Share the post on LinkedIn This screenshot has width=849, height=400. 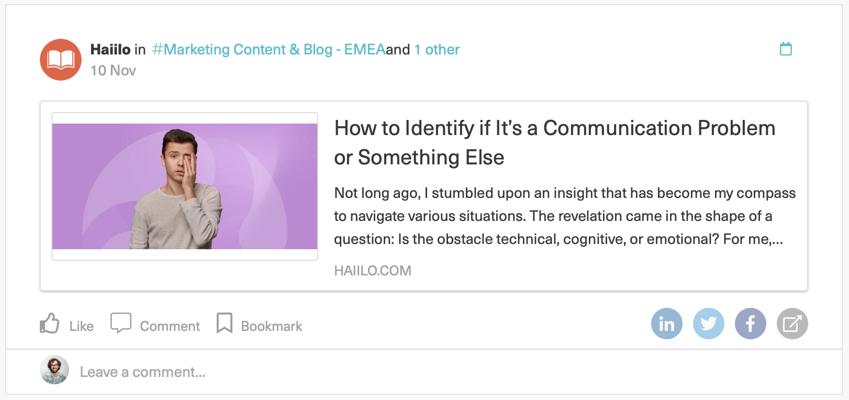click(667, 324)
